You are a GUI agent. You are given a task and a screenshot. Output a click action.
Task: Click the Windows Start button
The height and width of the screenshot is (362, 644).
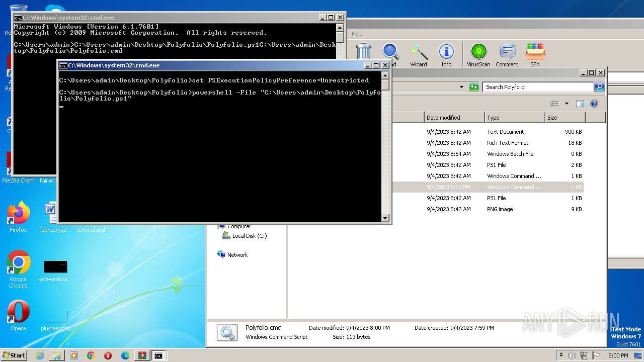click(x=14, y=355)
